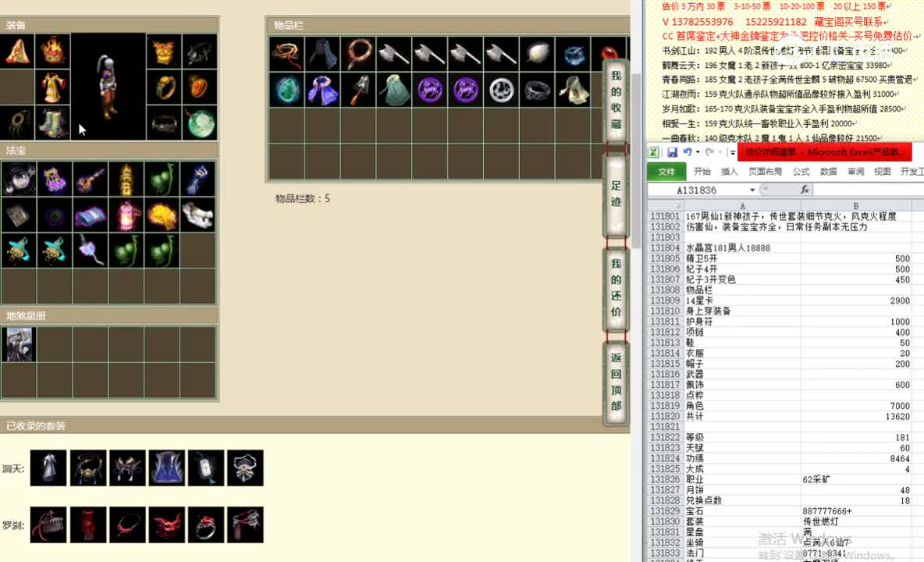Viewport: 924px width, 562px height.
Task: Switch to Excel 数据 tab
Action: [x=828, y=172]
